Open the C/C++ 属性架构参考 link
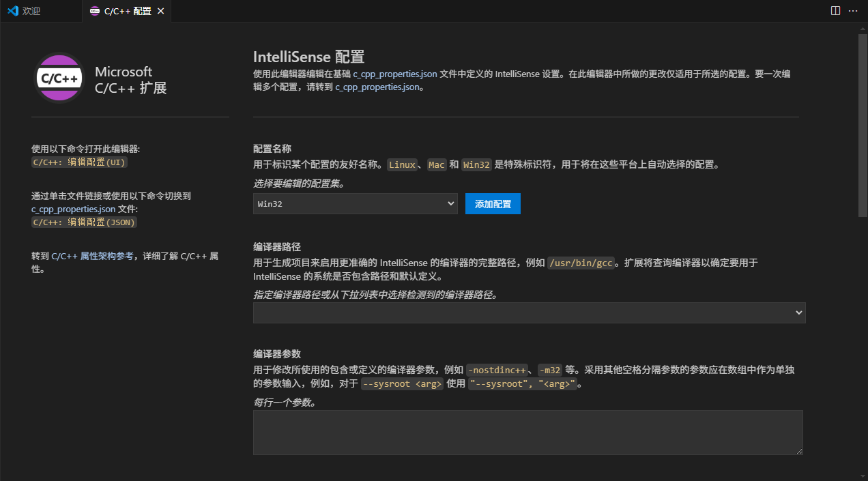 pyautogui.click(x=92, y=257)
